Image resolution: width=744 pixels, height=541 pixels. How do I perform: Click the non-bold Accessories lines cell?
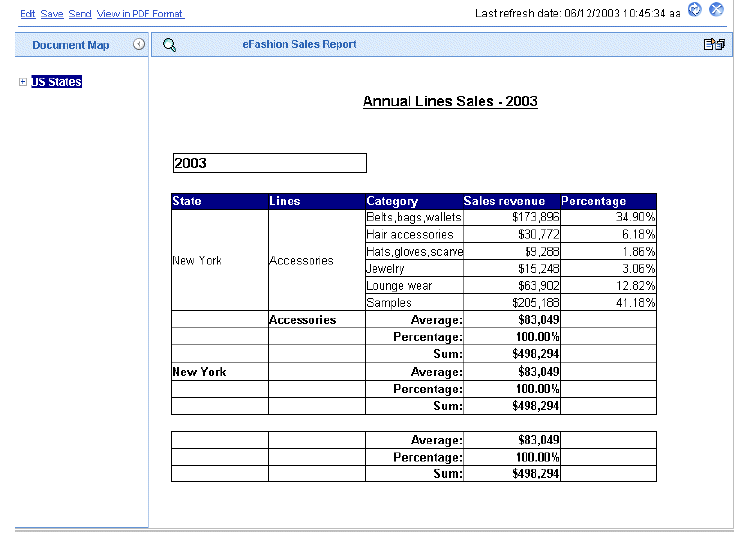[x=317, y=261]
